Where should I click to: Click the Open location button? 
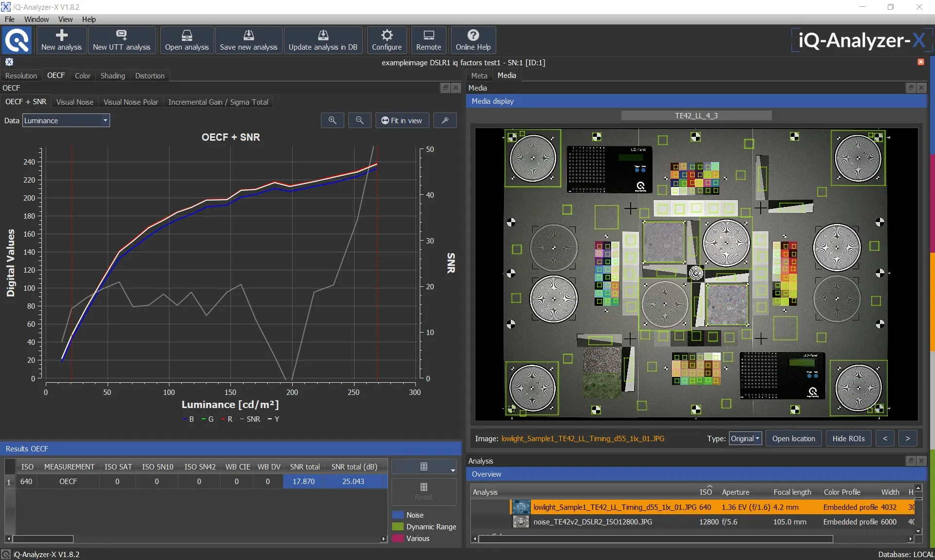point(793,438)
